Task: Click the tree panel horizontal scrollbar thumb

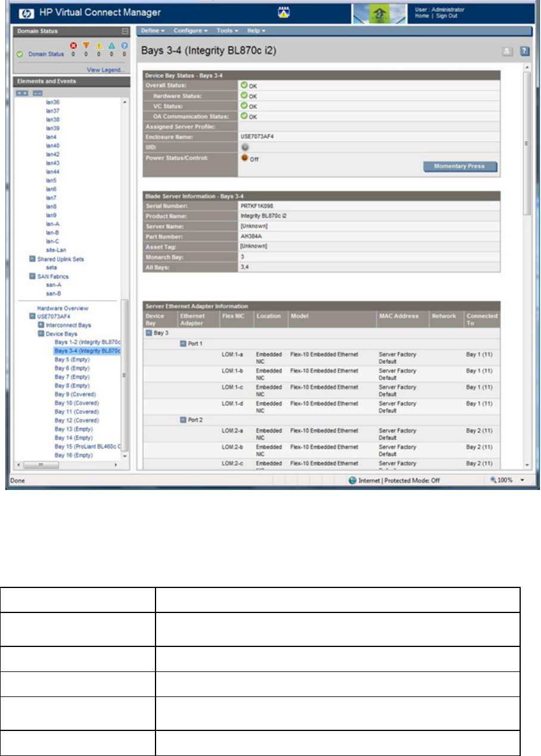Action: pos(42,464)
